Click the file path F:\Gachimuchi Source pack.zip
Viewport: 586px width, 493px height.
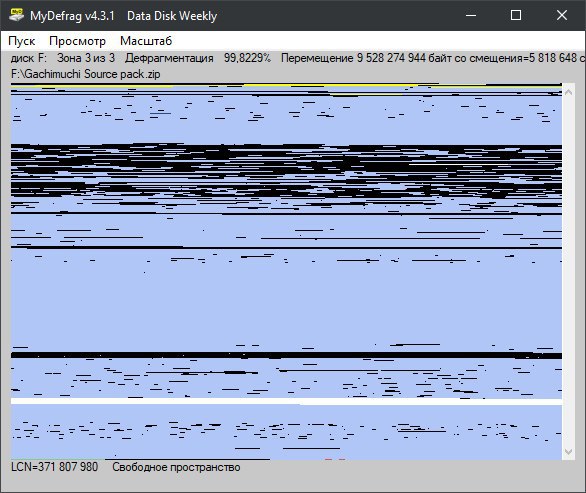point(86,74)
